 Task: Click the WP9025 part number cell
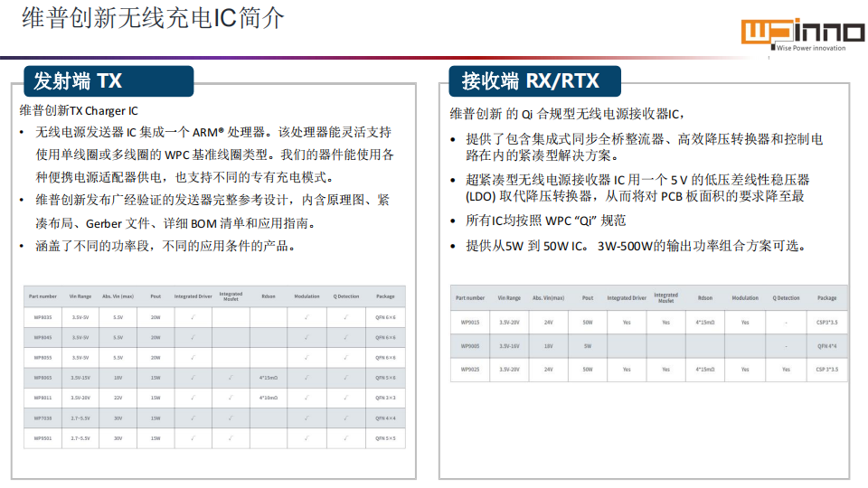click(470, 370)
